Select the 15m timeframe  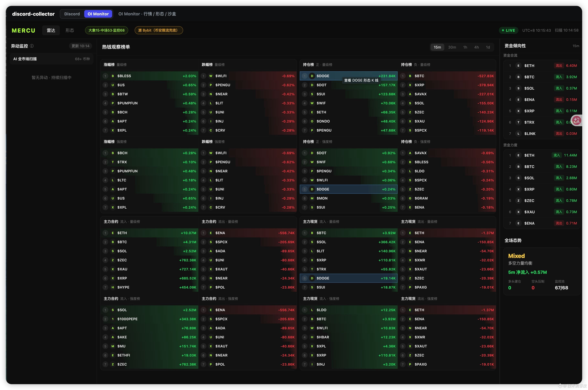coord(437,47)
